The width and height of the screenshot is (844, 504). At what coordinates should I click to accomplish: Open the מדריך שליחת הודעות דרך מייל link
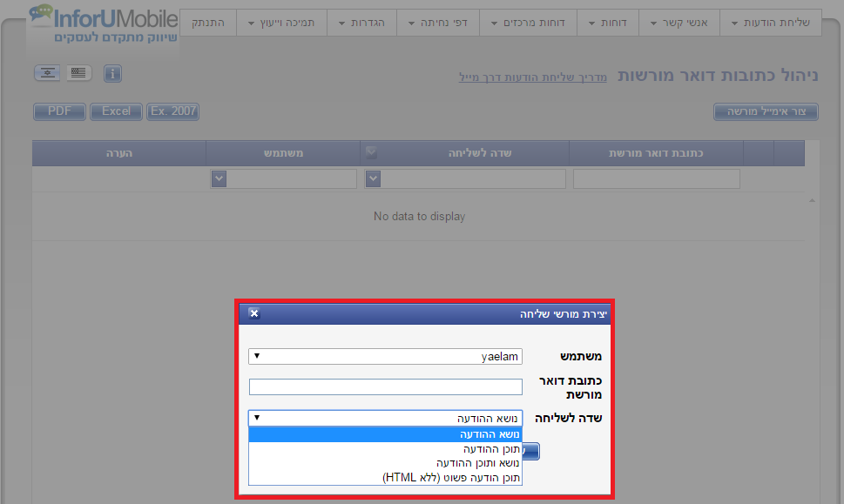[533, 77]
